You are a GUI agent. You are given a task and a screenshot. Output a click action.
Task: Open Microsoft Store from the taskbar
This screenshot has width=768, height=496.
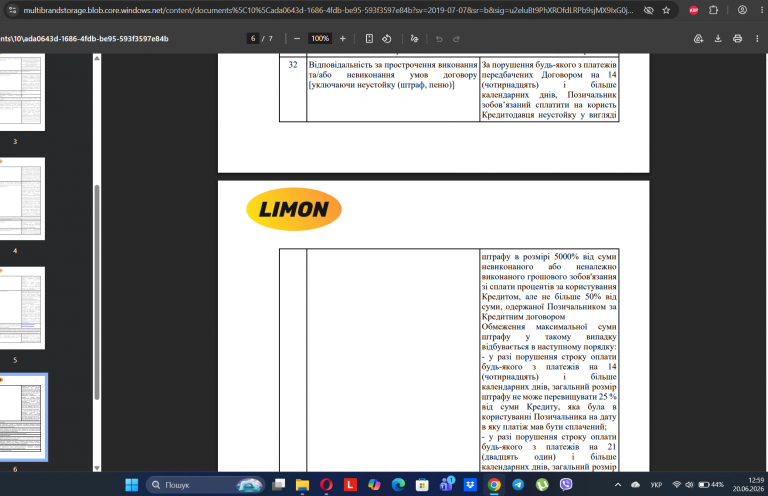[422, 485]
